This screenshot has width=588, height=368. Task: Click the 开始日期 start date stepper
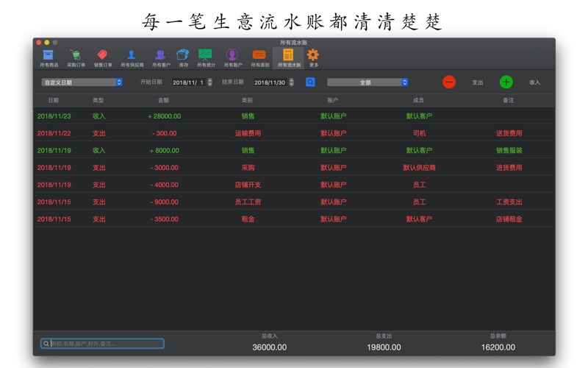coord(209,82)
